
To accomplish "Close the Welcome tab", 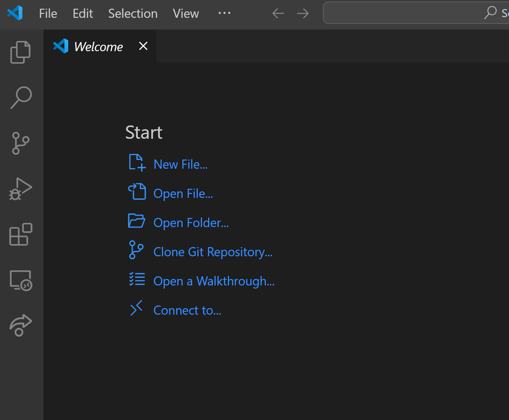I will coord(143,46).
